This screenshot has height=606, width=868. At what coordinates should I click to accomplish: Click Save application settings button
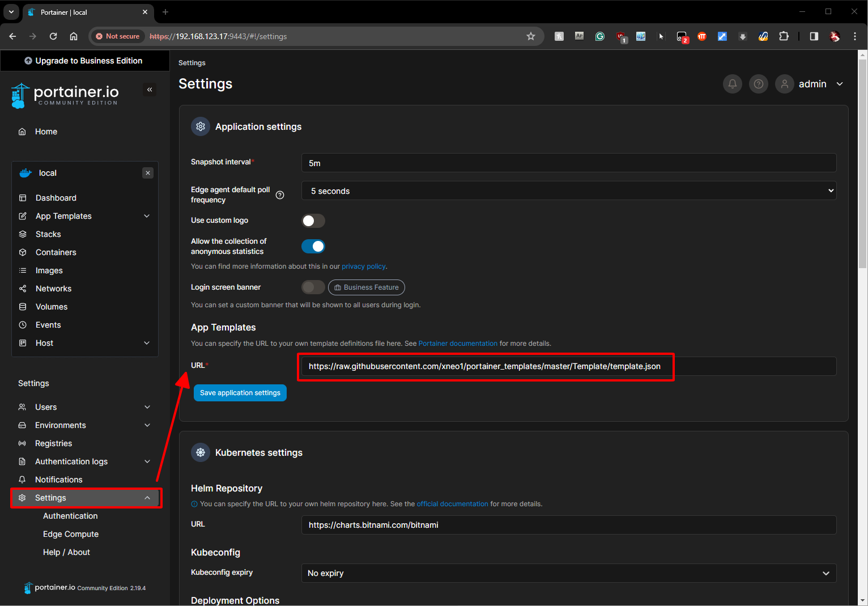240,393
